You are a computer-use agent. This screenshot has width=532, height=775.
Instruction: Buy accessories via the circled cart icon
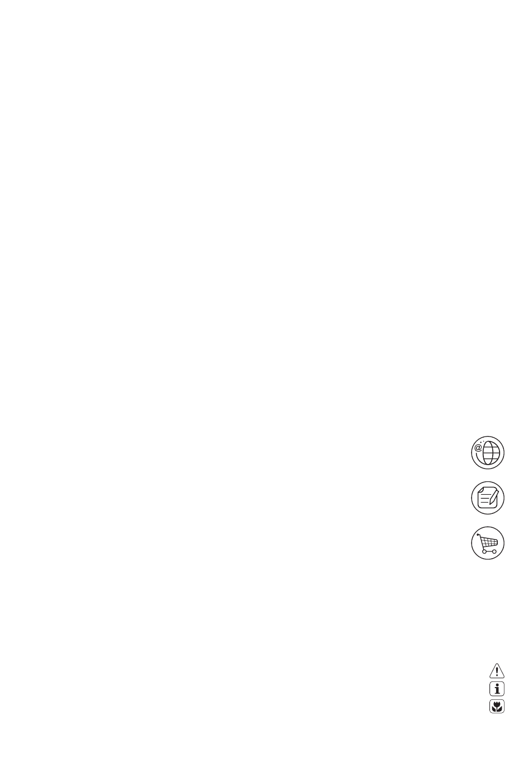coord(488,542)
